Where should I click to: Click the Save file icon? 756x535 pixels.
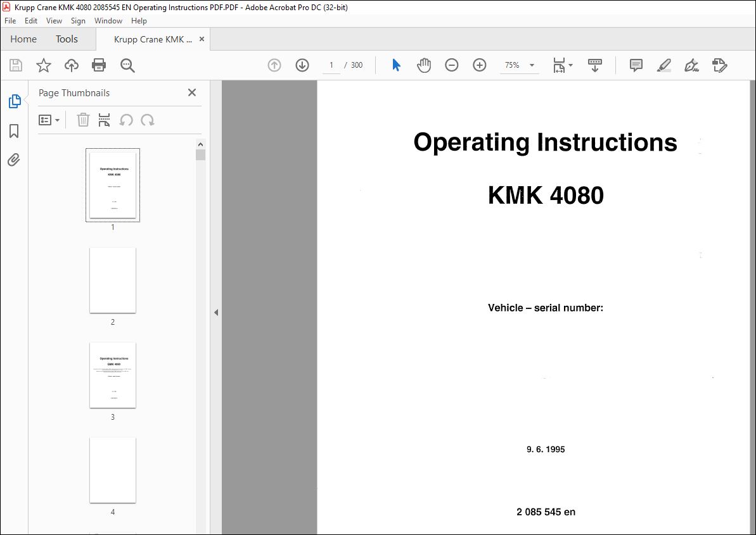tap(16, 65)
